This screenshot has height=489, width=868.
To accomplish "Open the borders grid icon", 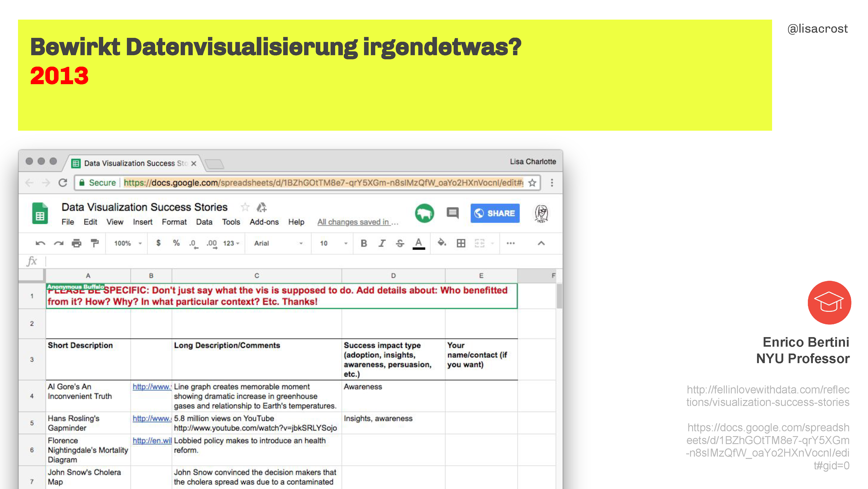I will coord(461,243).
